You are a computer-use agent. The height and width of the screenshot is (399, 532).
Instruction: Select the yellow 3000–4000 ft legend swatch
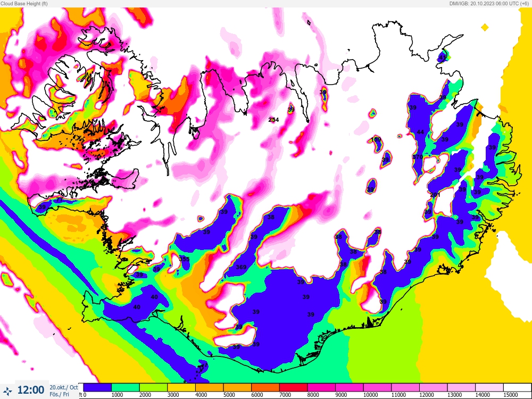(x=181, y=387)
